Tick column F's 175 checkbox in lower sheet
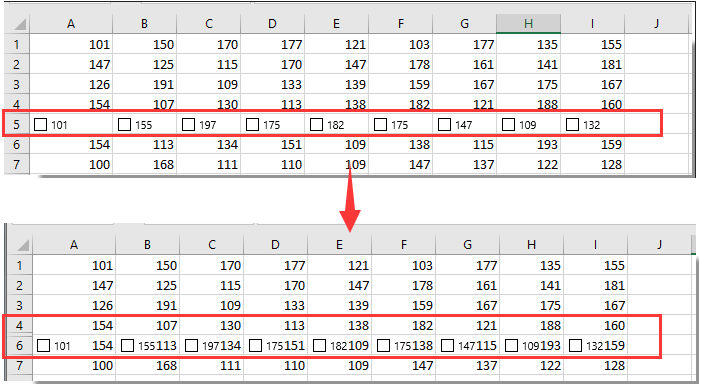This screenshot has height=388, width=704. point(383,345)
